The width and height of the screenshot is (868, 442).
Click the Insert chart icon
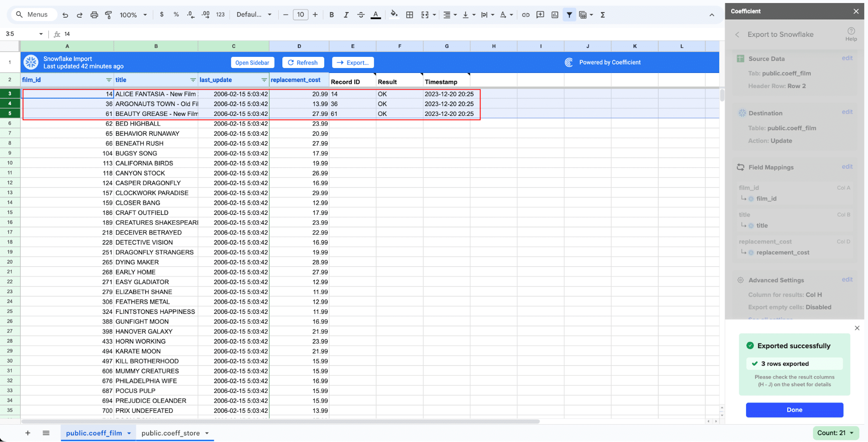click(x=554, y=15)
